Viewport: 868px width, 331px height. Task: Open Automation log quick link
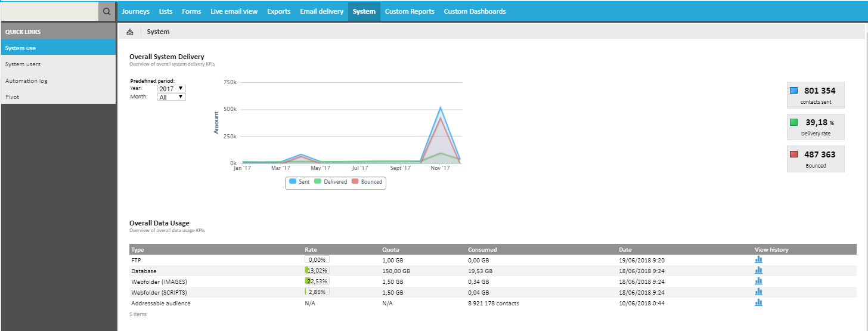click(x=26, y=81)
